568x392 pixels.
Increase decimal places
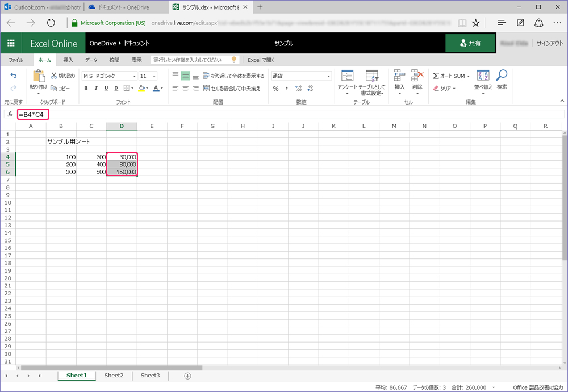pyautogui.click(x=299, y=89)
